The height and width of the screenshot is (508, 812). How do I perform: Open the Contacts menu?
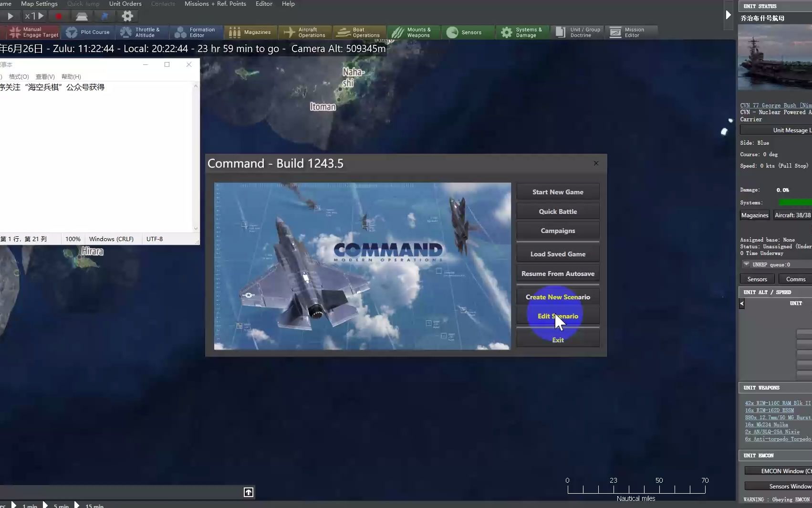[163, 4]
